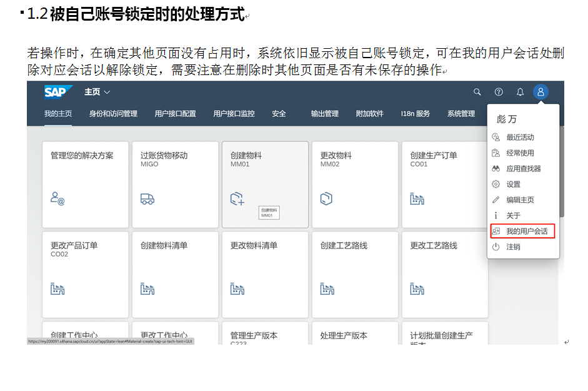Select 注销 in user menu

[512, 247]
